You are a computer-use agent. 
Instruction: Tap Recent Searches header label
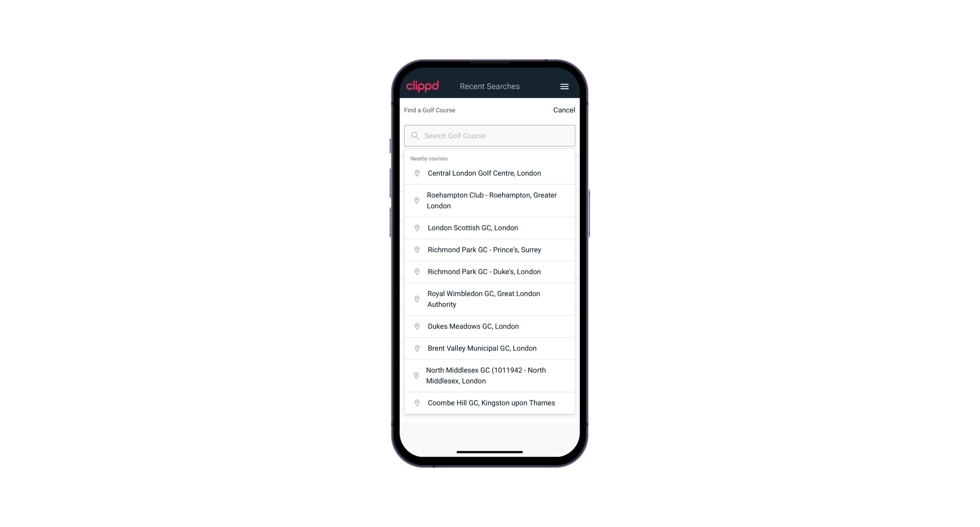(x=489, y=86)
